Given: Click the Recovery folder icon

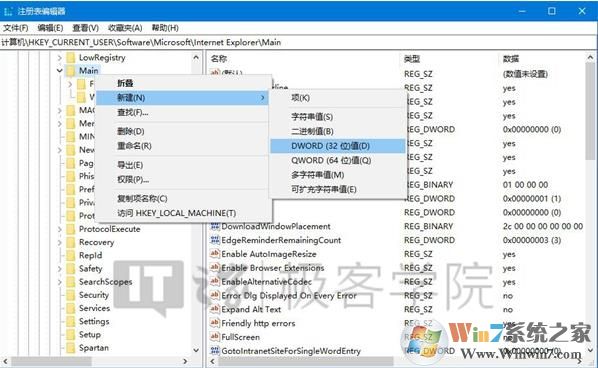Looking at the screenshot, I should click(71, 242).
